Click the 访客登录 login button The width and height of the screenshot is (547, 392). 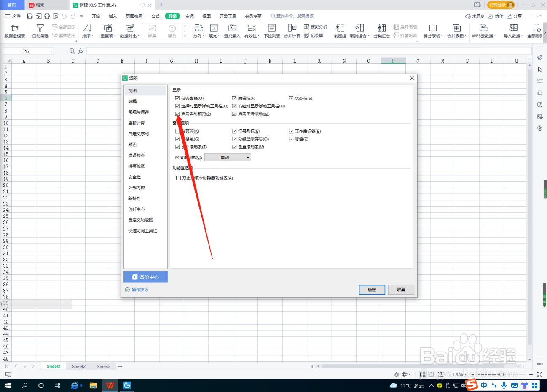pos(501,5)
